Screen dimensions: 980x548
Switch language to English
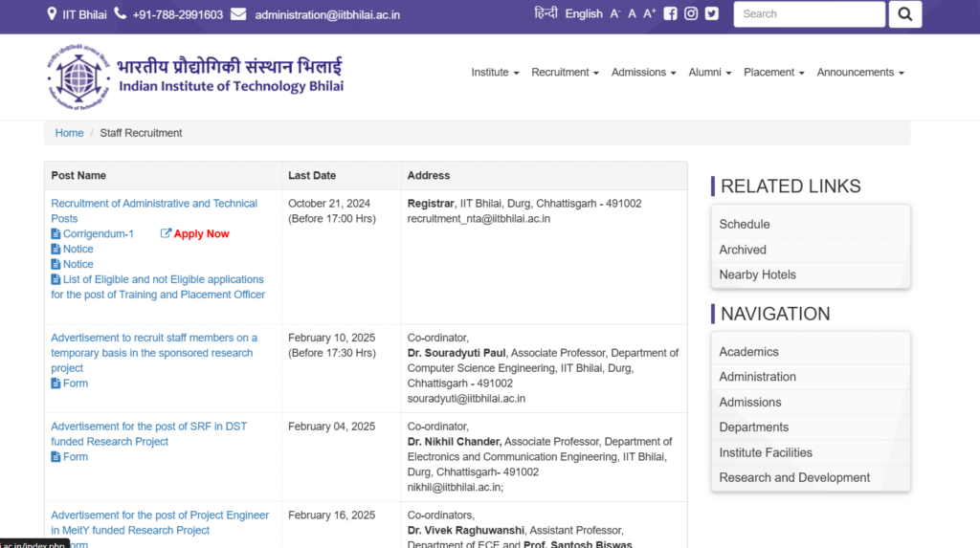click(584, 13)
